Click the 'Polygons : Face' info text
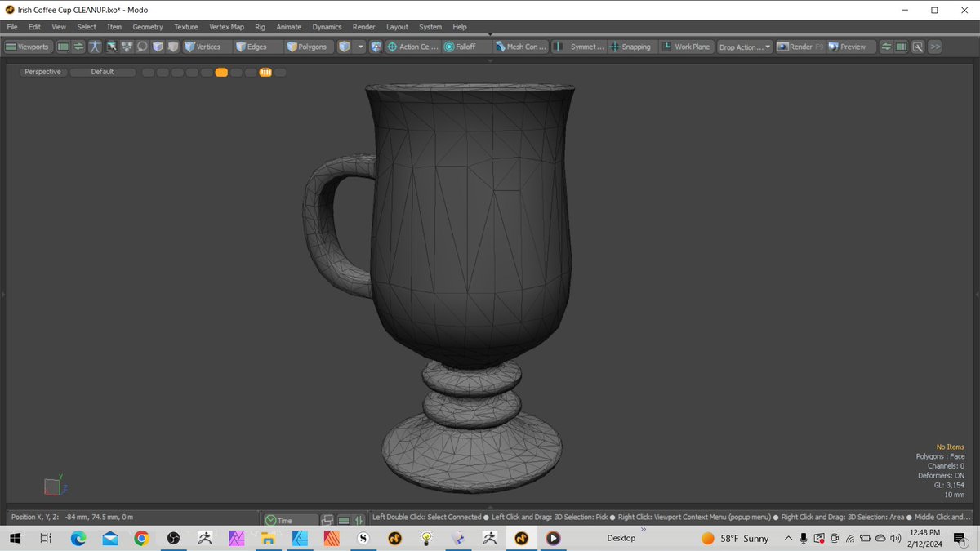The image size is (980, 551). point(940,456)
